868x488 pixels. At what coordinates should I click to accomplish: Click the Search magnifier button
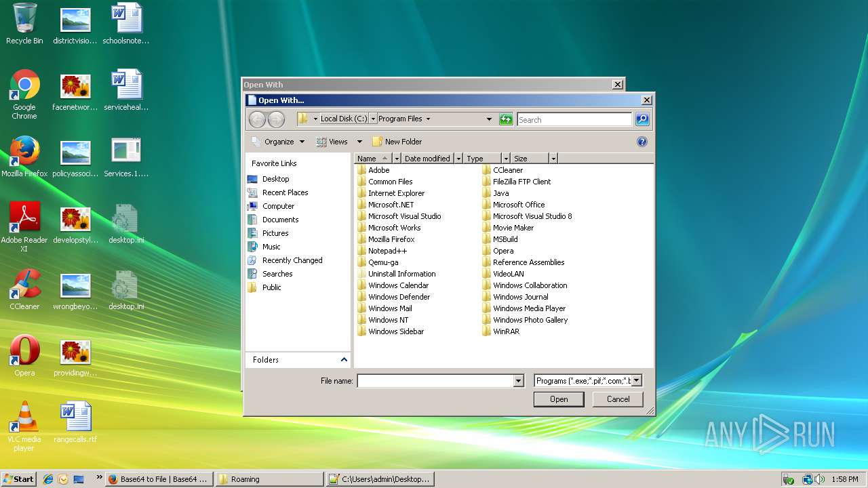[642, 119]
